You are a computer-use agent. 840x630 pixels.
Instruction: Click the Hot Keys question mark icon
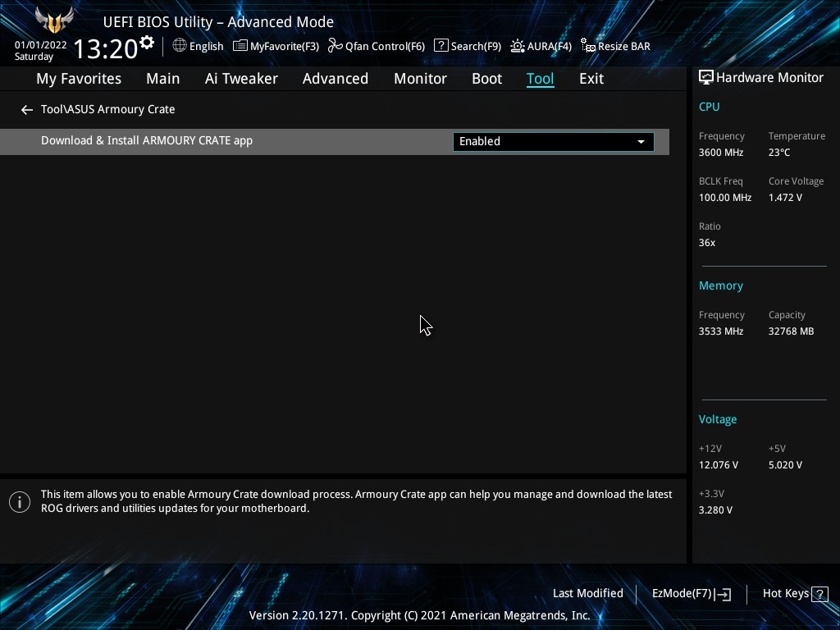pos(819,594)
